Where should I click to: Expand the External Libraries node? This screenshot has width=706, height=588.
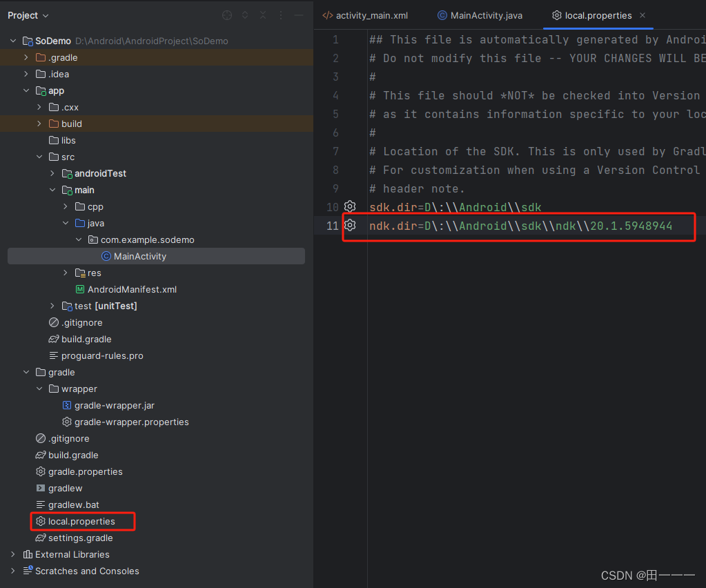click(12, 554)
